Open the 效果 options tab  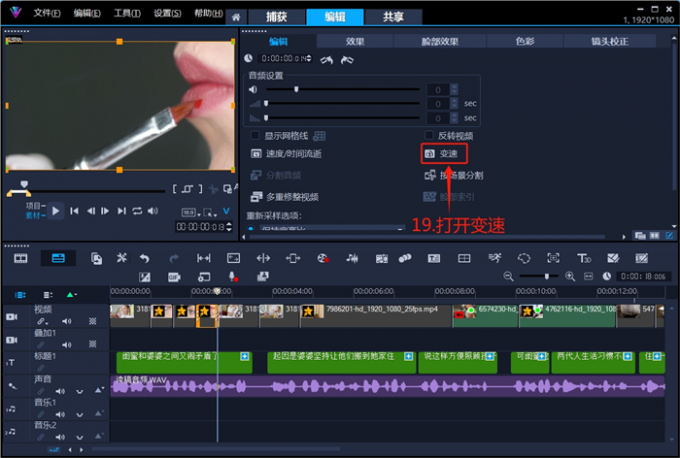355,42
